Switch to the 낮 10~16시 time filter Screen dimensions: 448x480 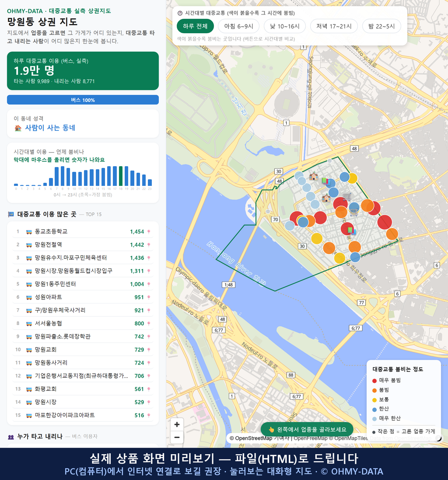(x=285, y=26)
